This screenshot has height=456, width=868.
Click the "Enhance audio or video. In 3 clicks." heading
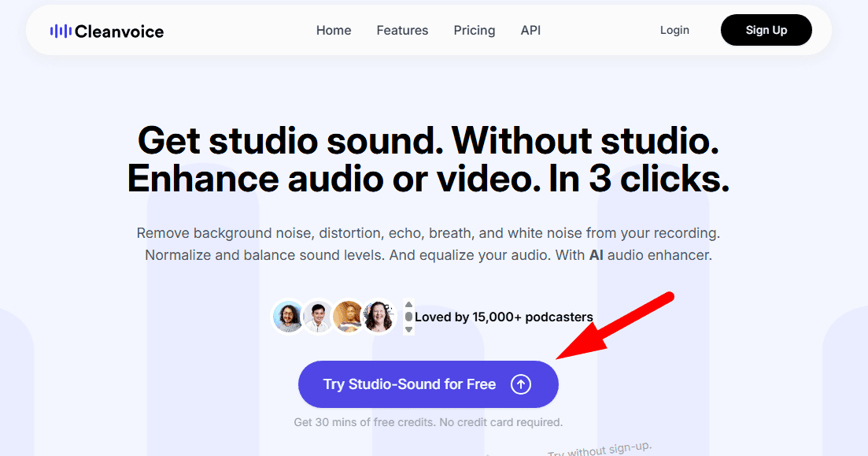click(428, 179)
